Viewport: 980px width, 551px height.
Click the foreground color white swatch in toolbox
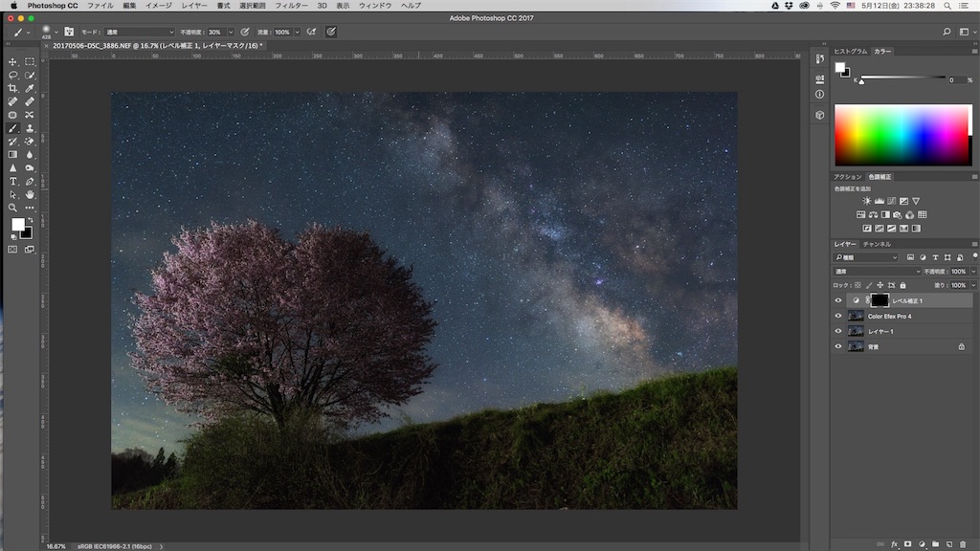(18, 224)
